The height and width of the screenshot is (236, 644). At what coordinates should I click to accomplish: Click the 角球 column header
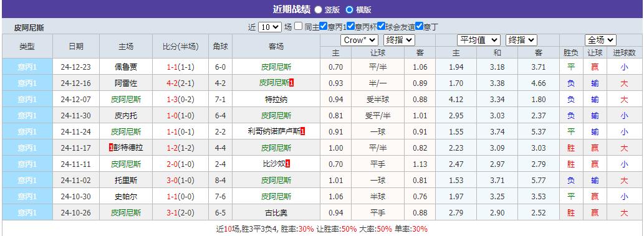pos(221,46)
